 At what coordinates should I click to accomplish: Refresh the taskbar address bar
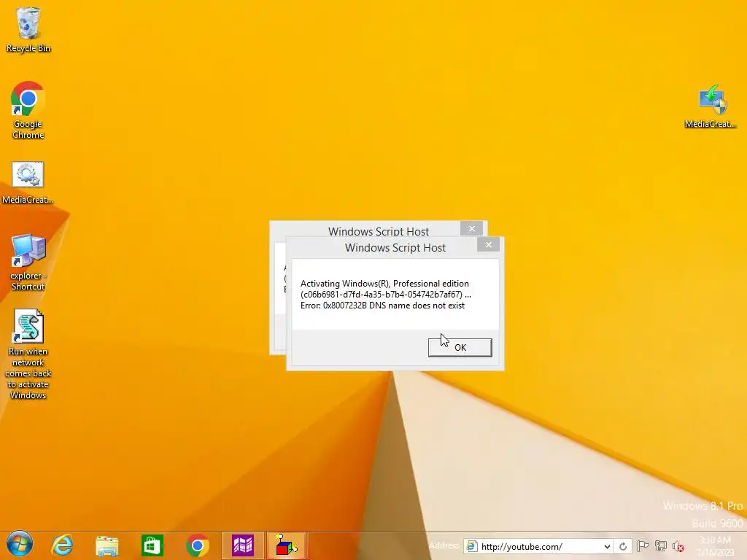click(623, 546)
